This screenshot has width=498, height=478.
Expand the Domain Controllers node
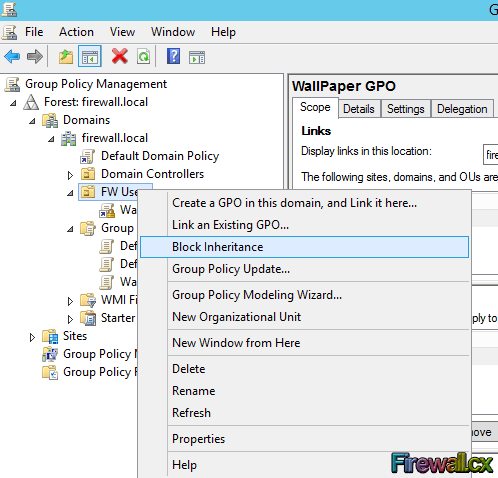pyautogui.click(x=70, y=175)
